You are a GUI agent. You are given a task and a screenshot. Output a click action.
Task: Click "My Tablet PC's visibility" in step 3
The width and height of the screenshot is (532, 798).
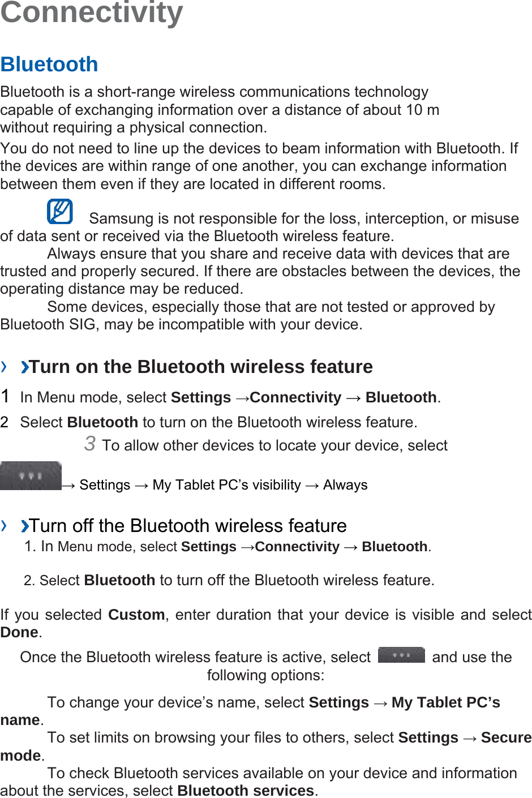(x=227, y=485)
